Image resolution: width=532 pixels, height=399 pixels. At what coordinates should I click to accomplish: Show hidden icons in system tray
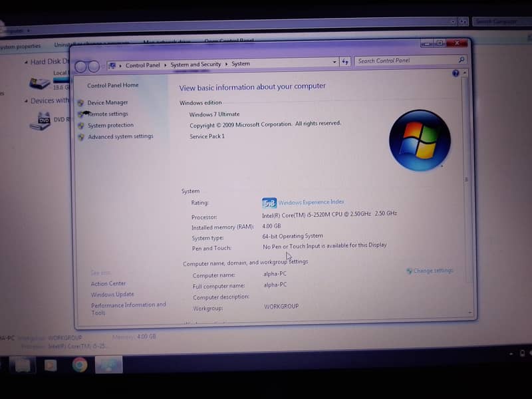(x=511, y=354)
